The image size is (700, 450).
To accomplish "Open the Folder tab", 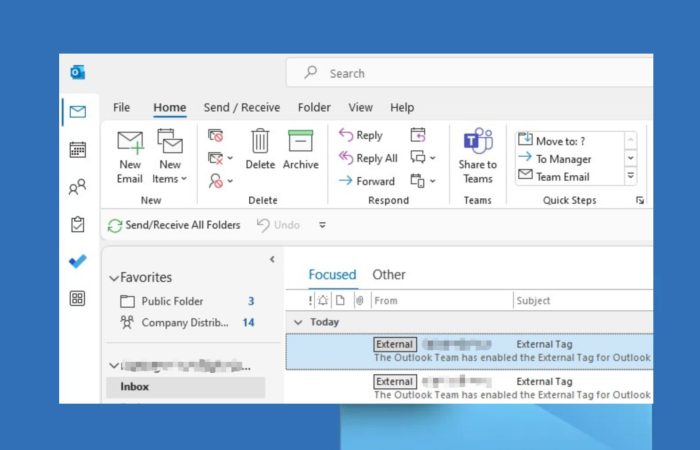I will pos(314,108).
